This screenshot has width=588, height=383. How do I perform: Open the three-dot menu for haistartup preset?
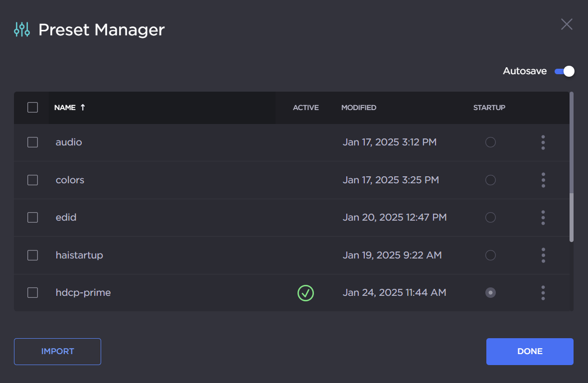543,255
